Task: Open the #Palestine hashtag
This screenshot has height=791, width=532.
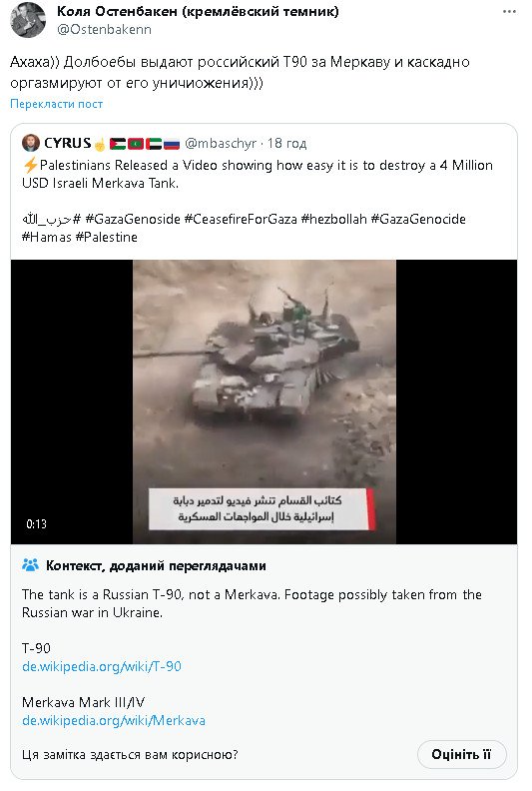Action: pos(107,237)
